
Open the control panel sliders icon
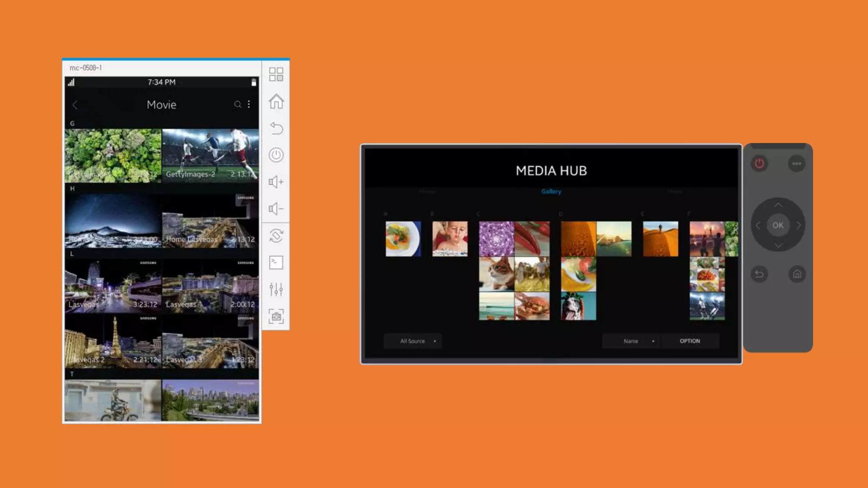[x=276, y=289]
